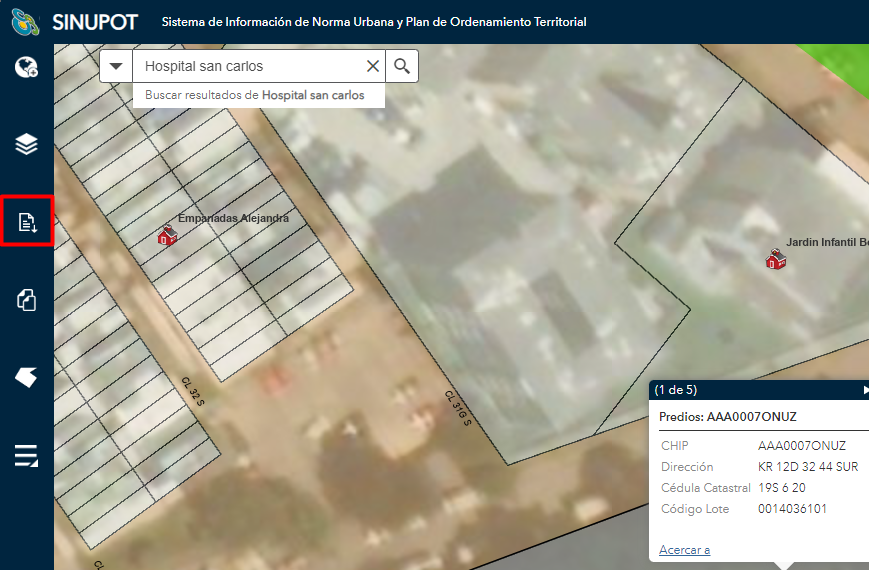Click the magnifier search button
The image size is (869, 570).
pyautogui.click(x=402, y=66)
